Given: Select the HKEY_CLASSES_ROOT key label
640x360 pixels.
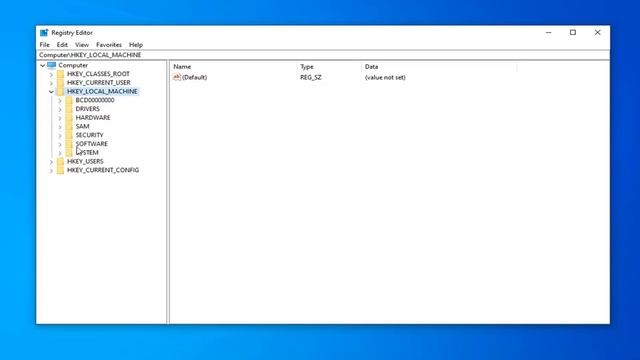Looking at the screenshot, I should 98,74.
